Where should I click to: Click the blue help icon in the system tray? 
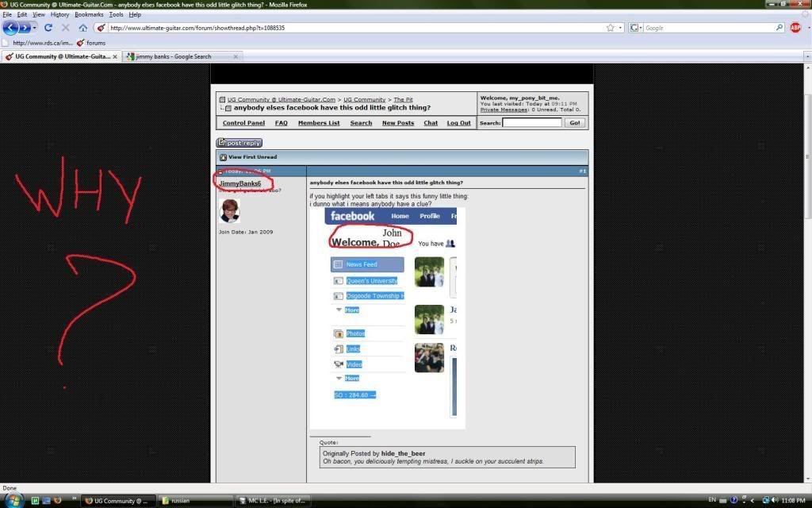733,500
